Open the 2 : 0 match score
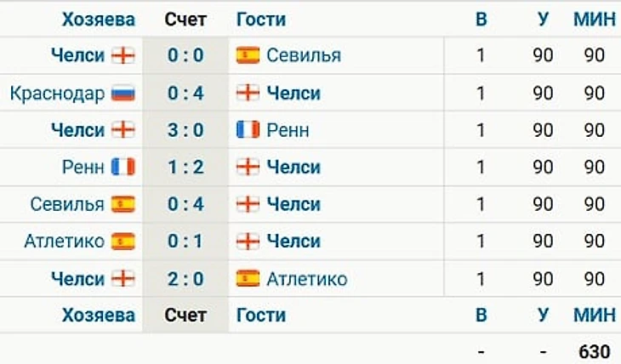The height and width of the screenshot is (364, 621). 185,278
